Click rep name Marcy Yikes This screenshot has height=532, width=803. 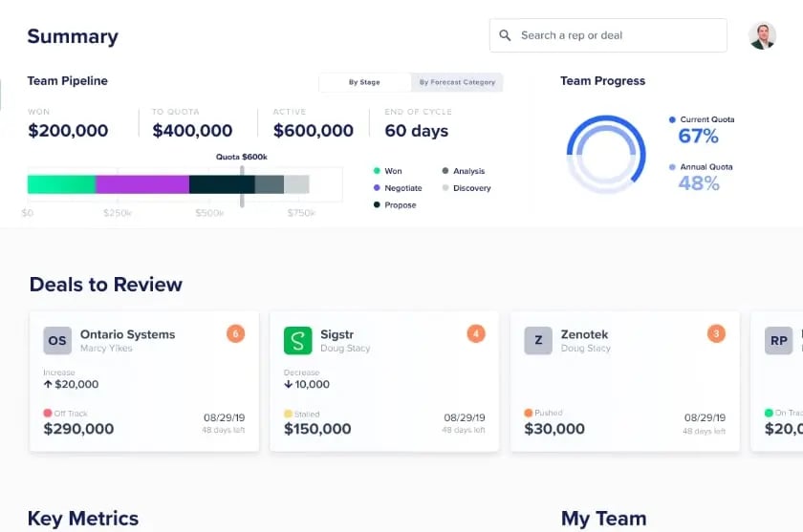point(106,349)
